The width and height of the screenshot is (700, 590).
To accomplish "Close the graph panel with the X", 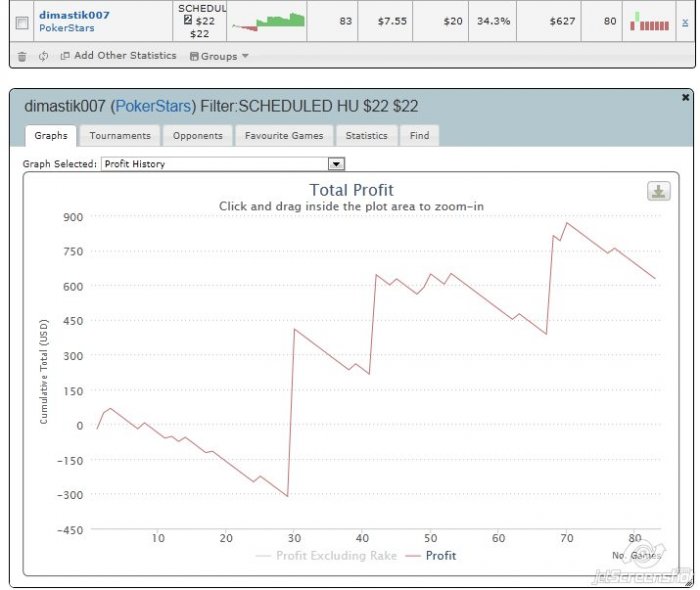I will pos(686,97).
